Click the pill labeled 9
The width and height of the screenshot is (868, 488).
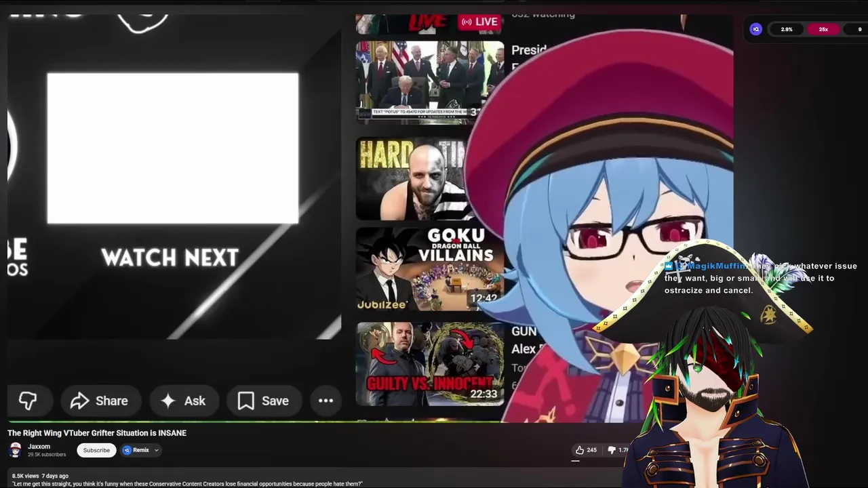click(x=858, y=29)
